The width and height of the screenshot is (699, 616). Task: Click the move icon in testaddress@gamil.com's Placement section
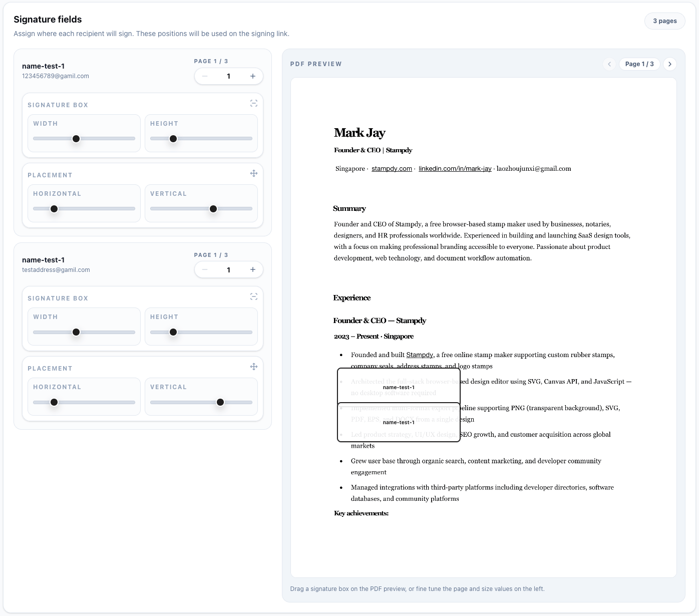click(x=254, y=367)
